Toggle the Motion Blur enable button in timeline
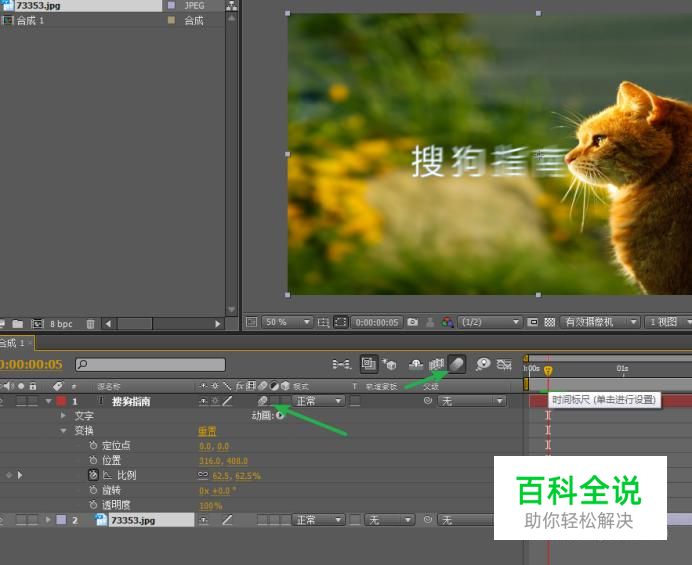The image size is (692, 565). click(457, 365)
